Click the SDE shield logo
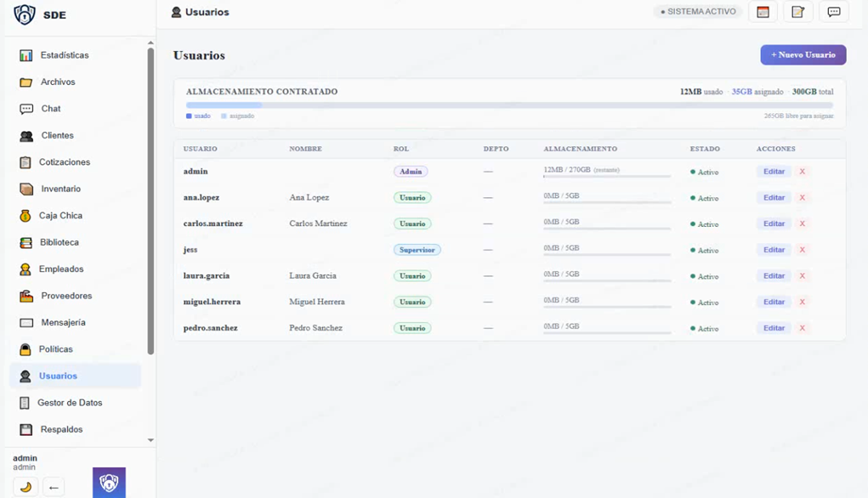 point(25,14)
